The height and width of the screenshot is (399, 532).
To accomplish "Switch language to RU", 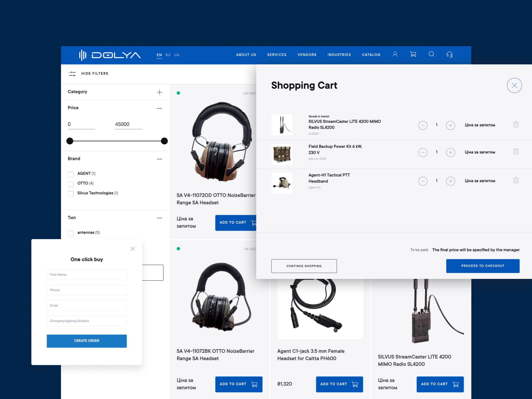I will (x=168, y=55).
